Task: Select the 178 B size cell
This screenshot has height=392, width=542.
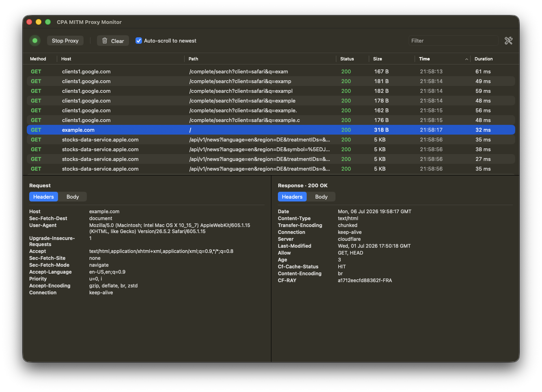Action: pos(381,101)
